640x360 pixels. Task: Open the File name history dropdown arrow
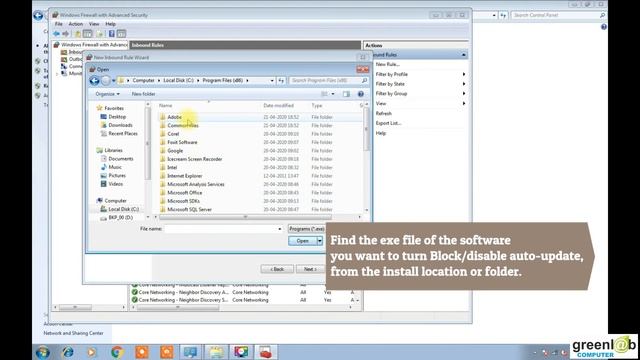click(280, 229)
